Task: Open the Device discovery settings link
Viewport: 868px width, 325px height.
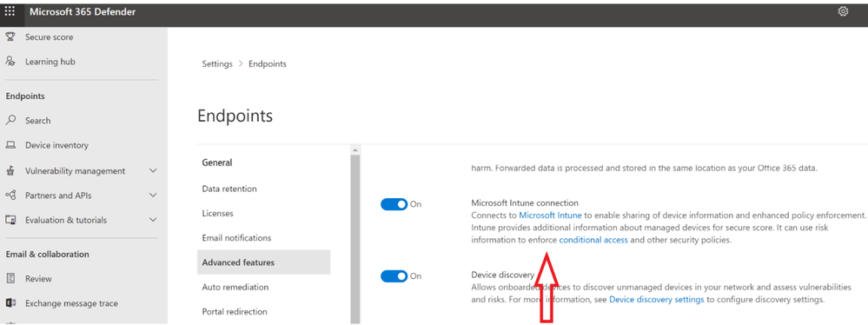Action: (657, 300)
